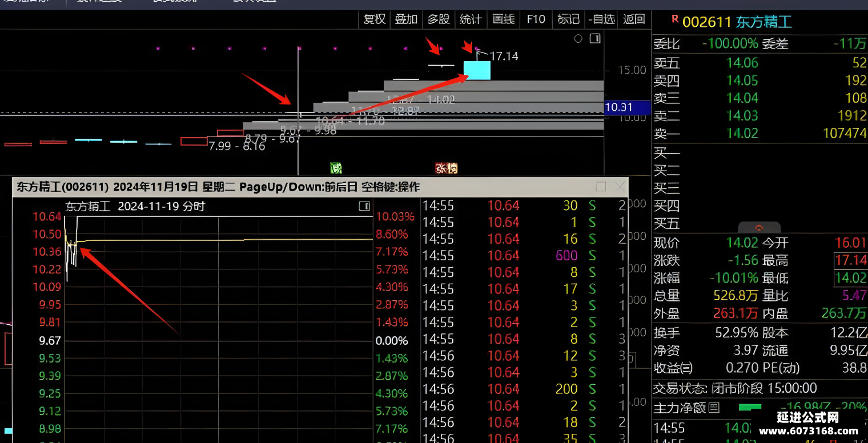Click the red 涨停 marker icon
The height and width of the screenshot is (443, 868).
pos(447,168)
